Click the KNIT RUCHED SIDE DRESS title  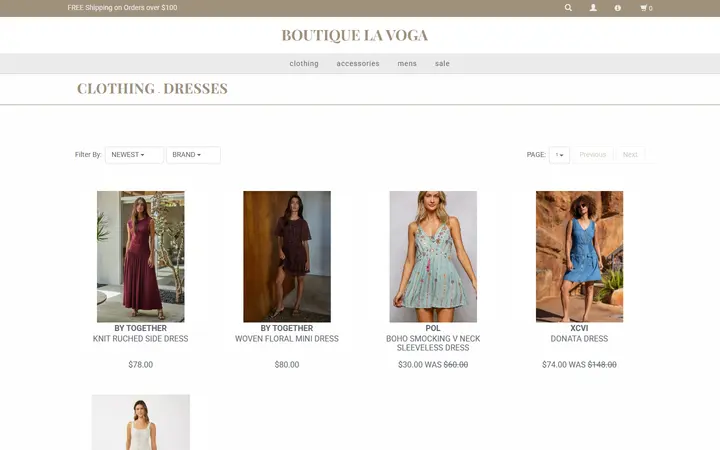[x=141, y=338]
